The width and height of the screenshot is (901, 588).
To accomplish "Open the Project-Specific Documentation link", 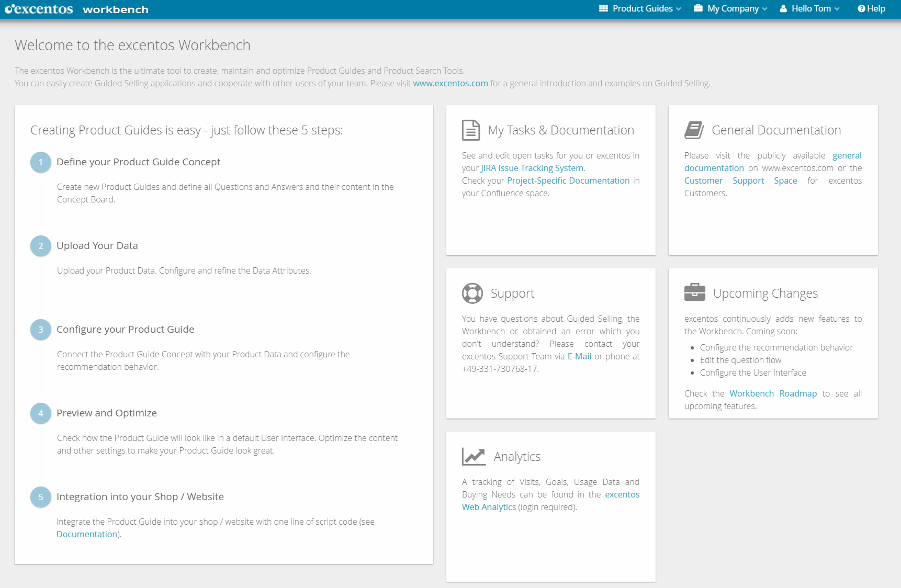I will tap(568, 180).
